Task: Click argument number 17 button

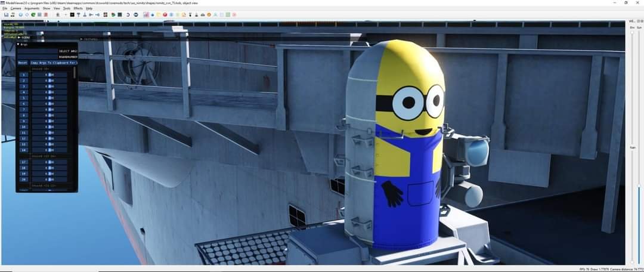Action: (24, 162)
